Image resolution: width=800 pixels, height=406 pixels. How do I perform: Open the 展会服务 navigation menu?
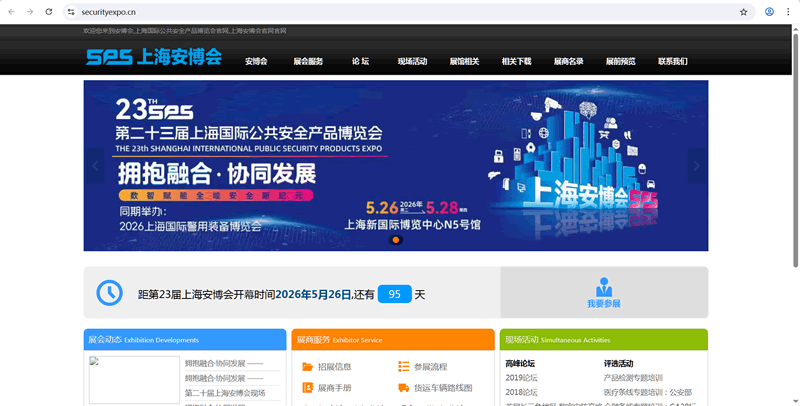point(308,62)
